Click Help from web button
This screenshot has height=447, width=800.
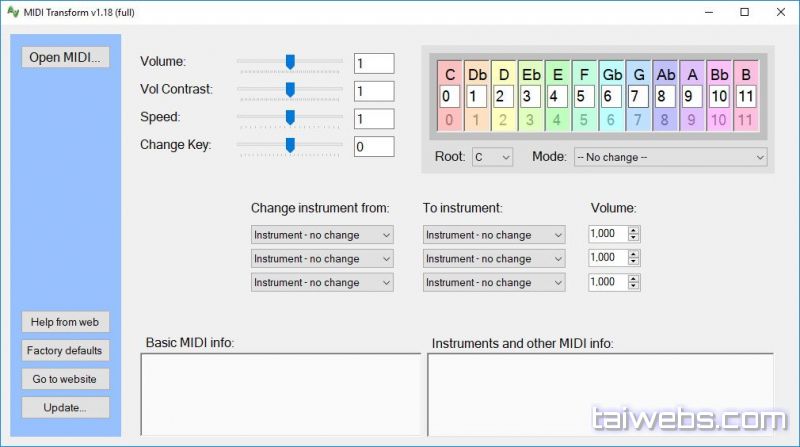(65, 322)
